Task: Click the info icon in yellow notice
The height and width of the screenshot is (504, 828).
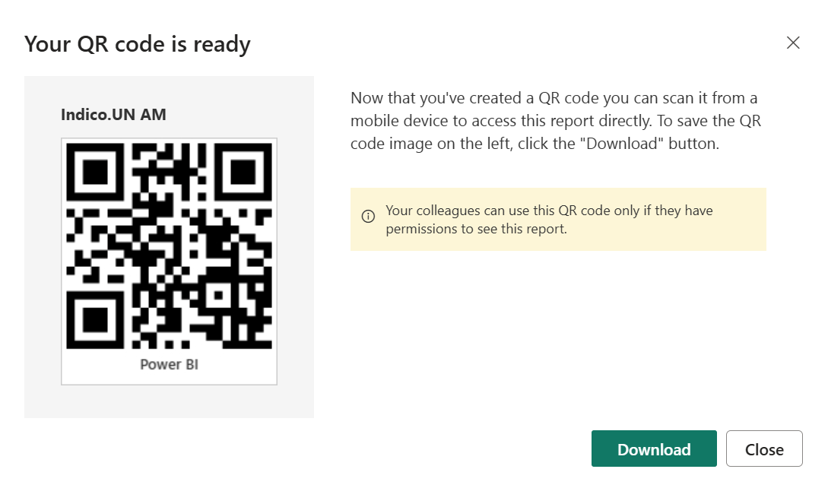Action: [368, 216]
